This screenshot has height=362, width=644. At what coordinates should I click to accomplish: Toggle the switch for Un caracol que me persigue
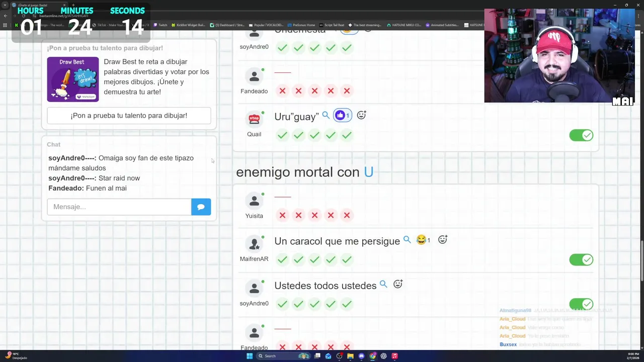click(x=581, y=259)
